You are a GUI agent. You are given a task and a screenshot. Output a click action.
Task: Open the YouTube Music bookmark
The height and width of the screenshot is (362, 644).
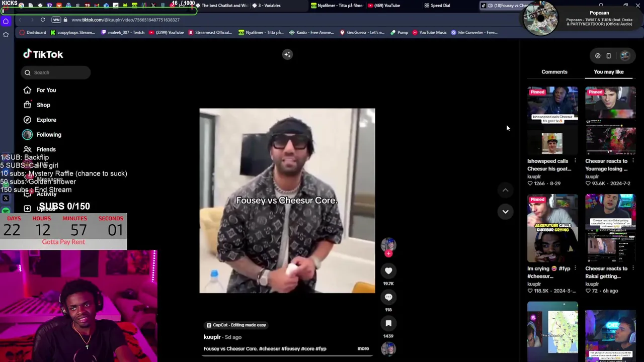pos(430,33)
